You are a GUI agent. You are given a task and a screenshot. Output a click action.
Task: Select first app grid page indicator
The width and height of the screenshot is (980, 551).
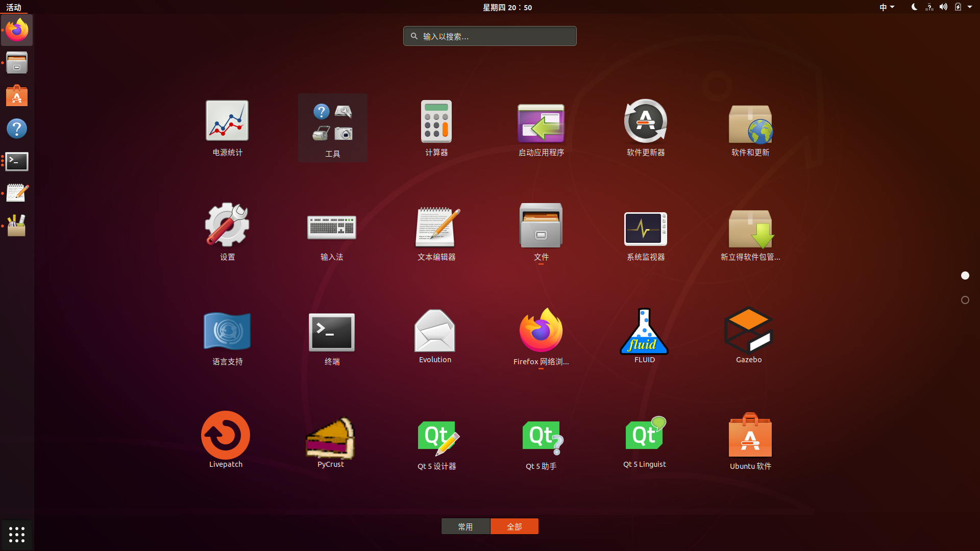click(965, 275)
